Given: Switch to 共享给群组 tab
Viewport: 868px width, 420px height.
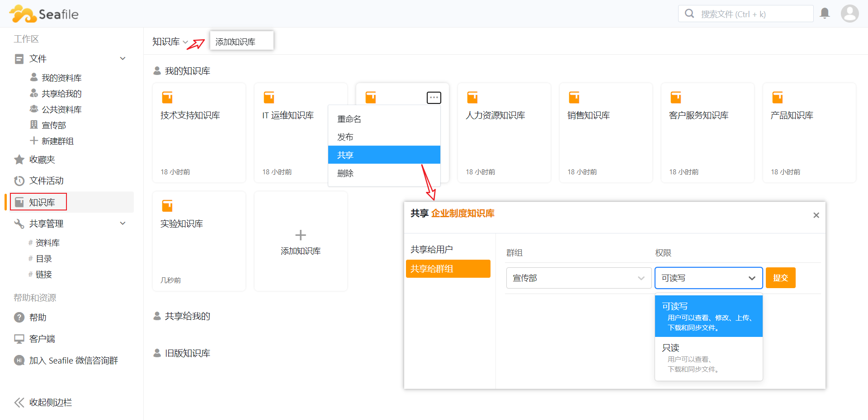Looking at the screenshot, I should tap(448, 269).
